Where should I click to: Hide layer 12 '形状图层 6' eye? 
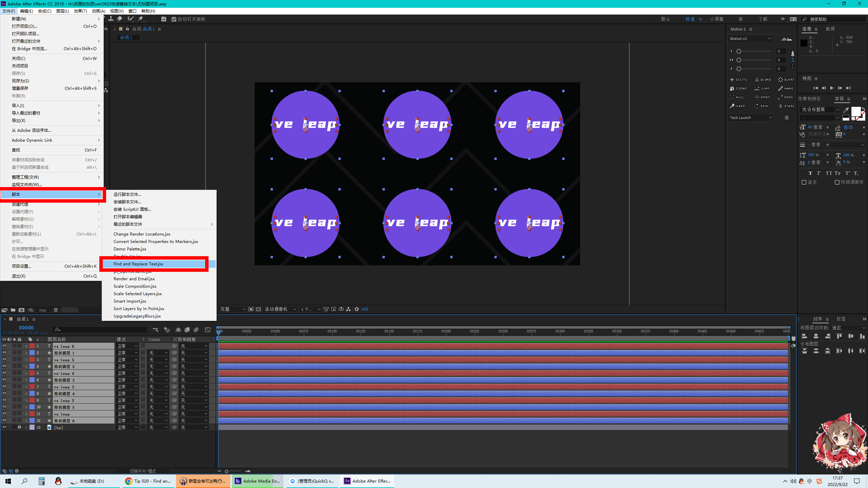pyautogui.click(x=4, y=421)
